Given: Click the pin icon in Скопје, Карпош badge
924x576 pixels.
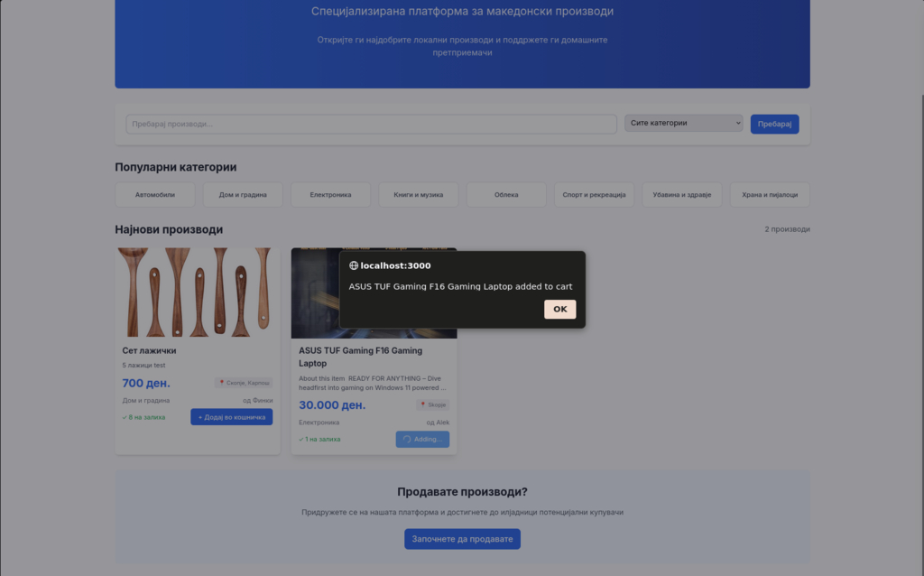Looking at the screenshot, I should pyautogui.click(x=222, y=383).
